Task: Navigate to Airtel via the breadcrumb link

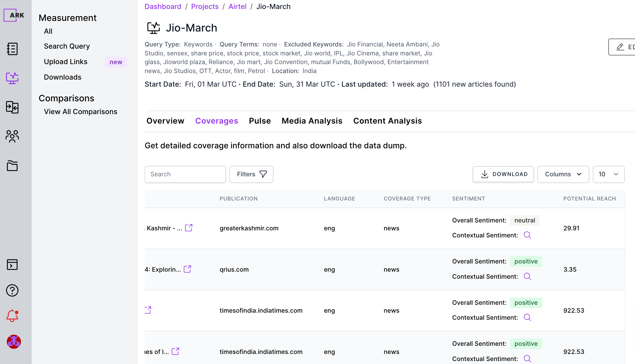Action: [237, 6]
